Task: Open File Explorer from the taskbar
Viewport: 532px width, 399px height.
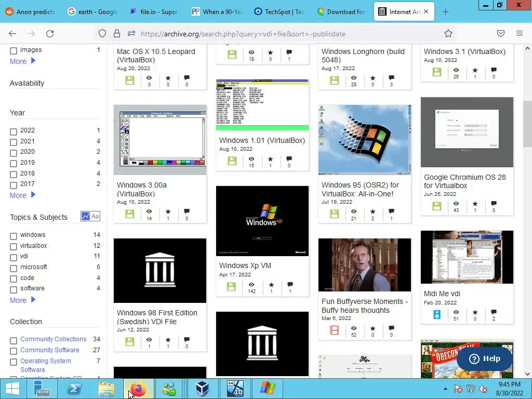Action: (106, 389)
